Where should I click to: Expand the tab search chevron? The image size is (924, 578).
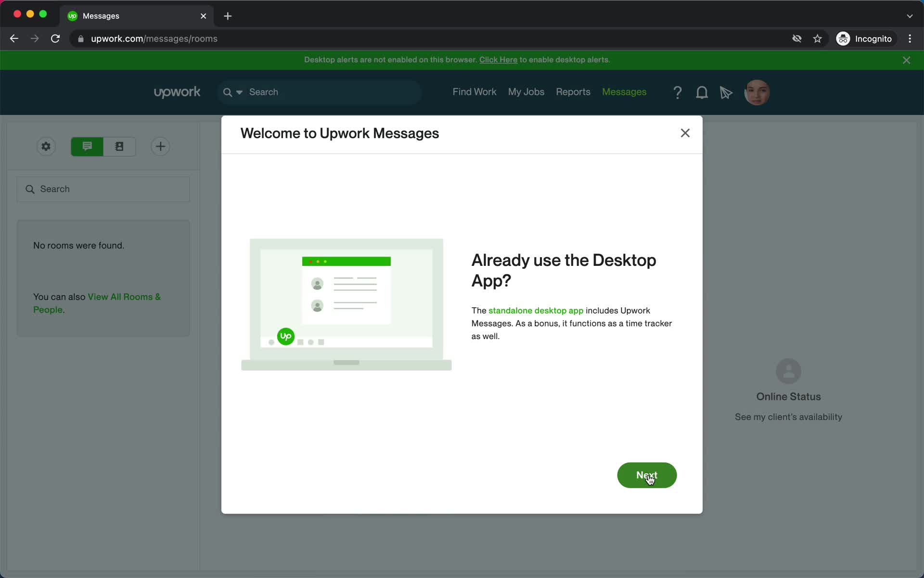(910, 16)
